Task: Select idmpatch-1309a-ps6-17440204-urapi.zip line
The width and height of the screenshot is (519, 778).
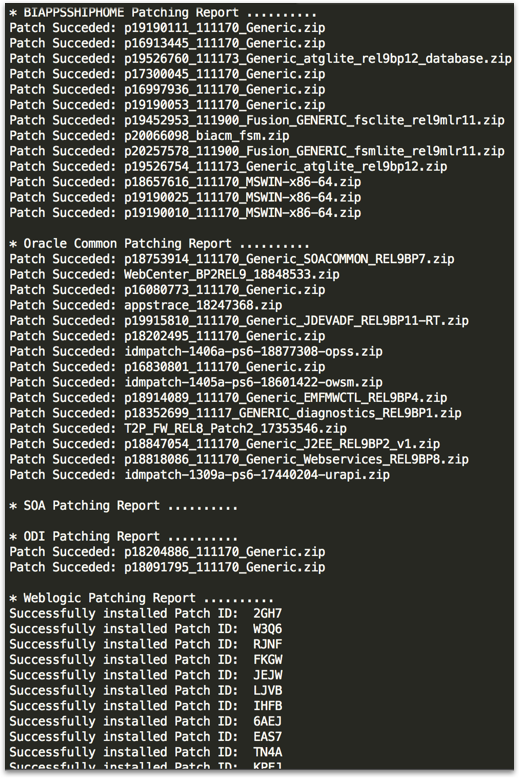Action: (199, 474)
